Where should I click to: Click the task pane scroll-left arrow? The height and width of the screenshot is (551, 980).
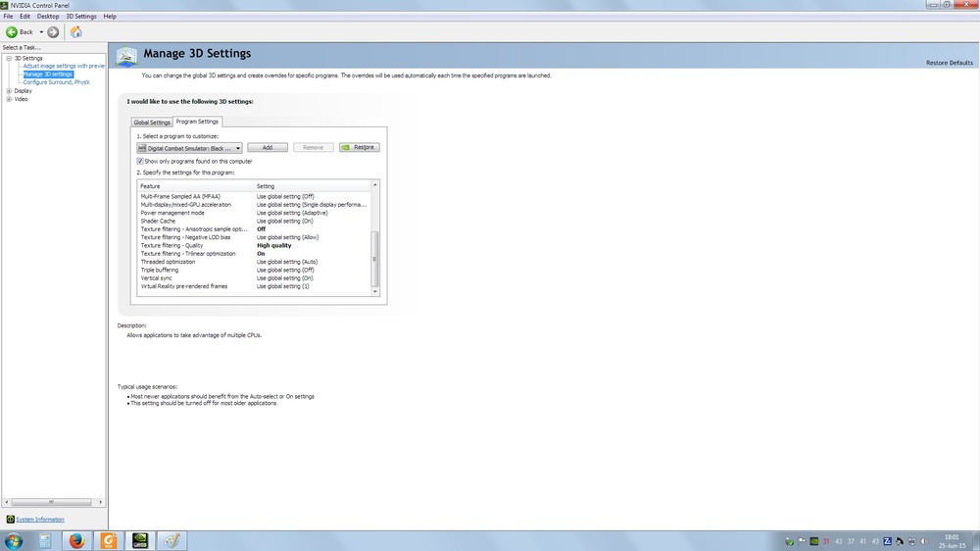(6, 502)
